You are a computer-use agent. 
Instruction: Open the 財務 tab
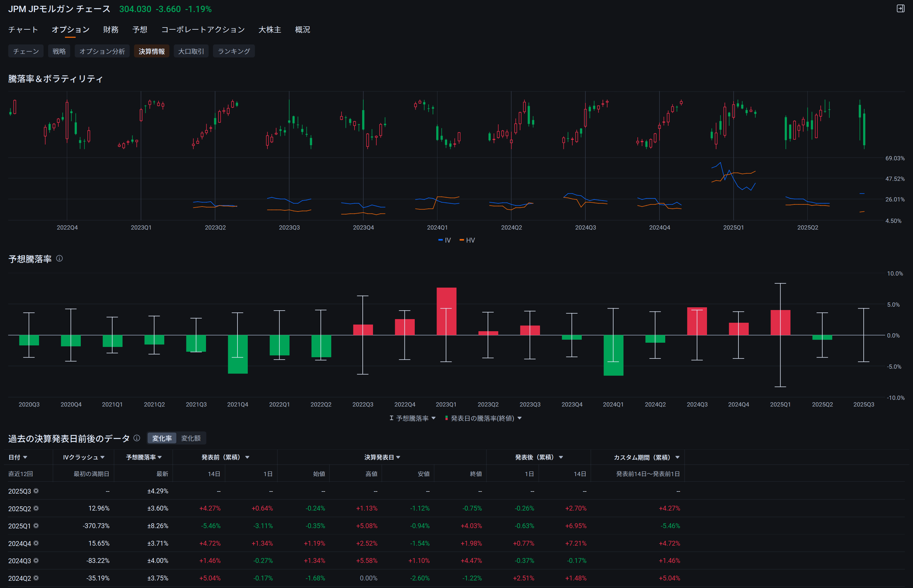point(111,29)
